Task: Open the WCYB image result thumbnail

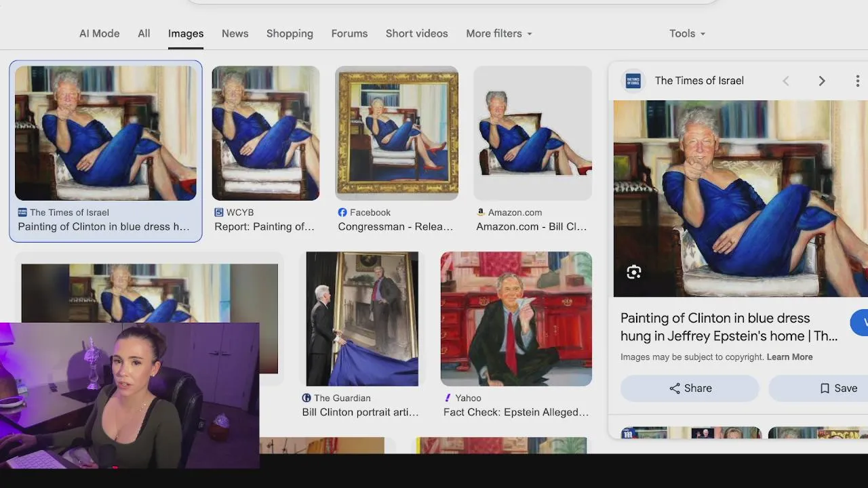Action: (x=265, y=133)
